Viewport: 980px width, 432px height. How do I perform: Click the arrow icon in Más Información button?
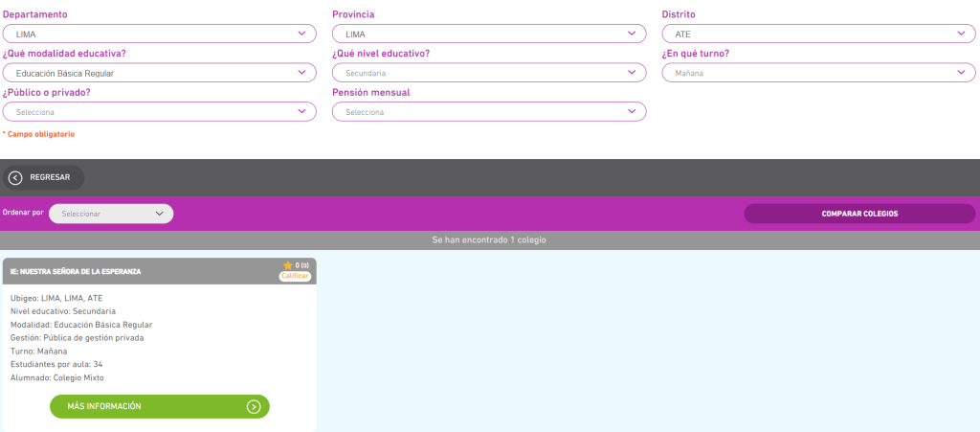[x=254, y=406]
